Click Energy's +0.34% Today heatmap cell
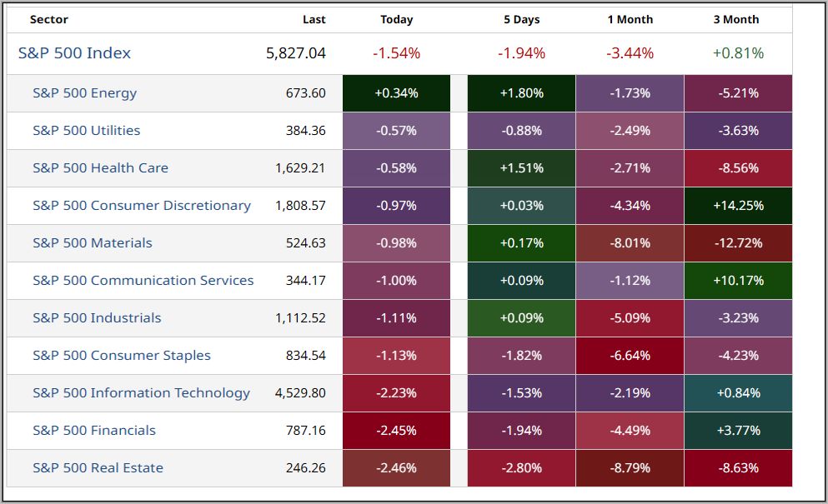 (396, 93)
